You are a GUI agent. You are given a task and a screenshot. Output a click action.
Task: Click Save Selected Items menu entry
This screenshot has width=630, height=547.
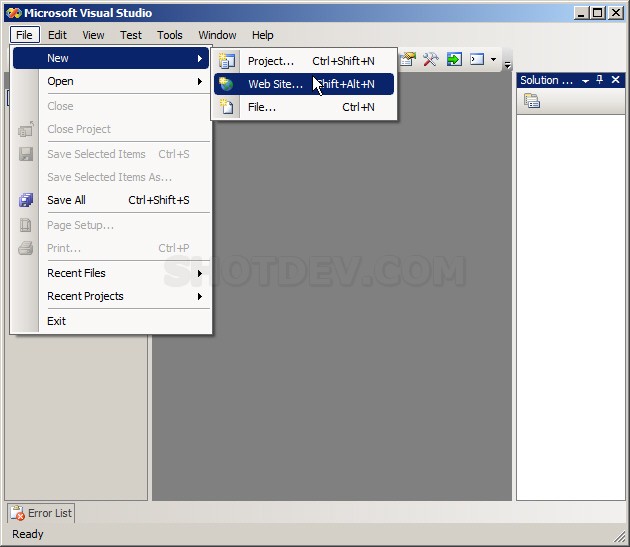click(111, 154)
